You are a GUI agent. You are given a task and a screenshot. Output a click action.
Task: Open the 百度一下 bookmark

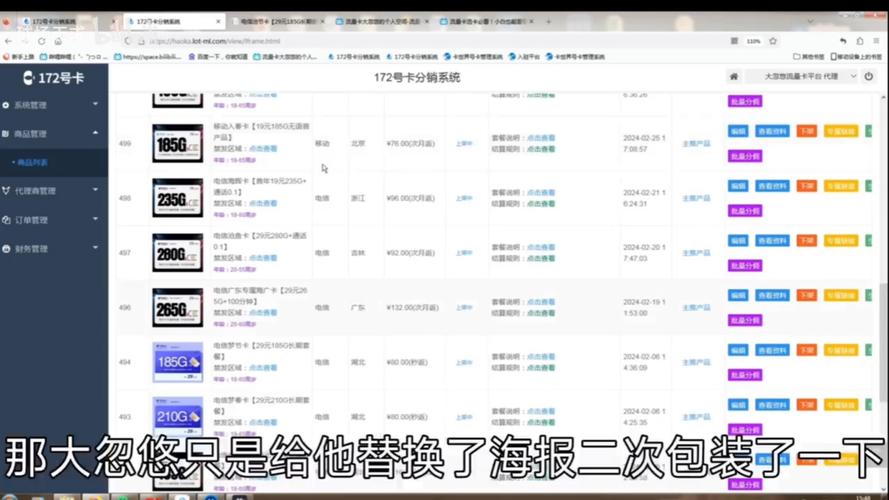click(218, 57)
